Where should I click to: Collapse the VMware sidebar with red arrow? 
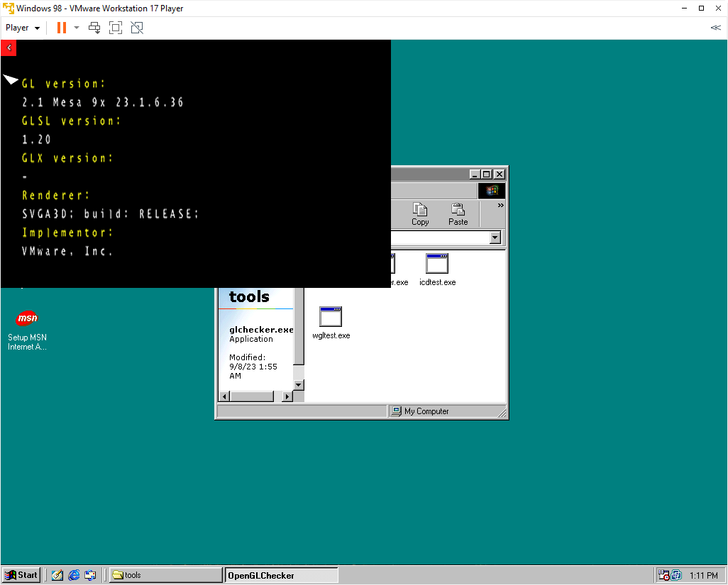(x=8, y=48)
